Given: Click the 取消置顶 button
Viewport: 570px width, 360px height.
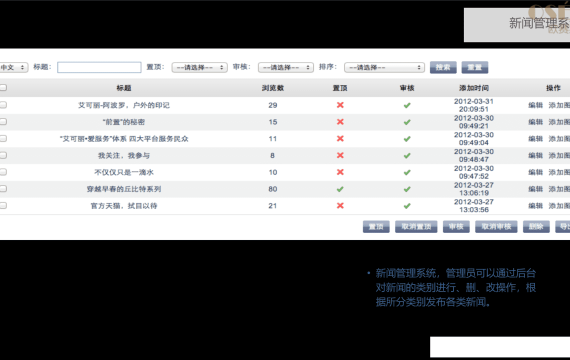Looking at the screenshot, I should [x=416, y=227].
